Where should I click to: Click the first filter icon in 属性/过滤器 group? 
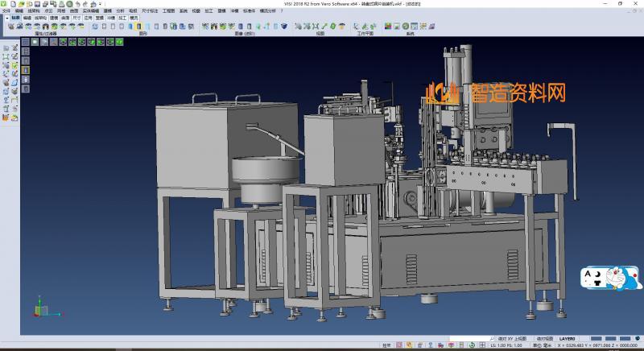[10, 27]
